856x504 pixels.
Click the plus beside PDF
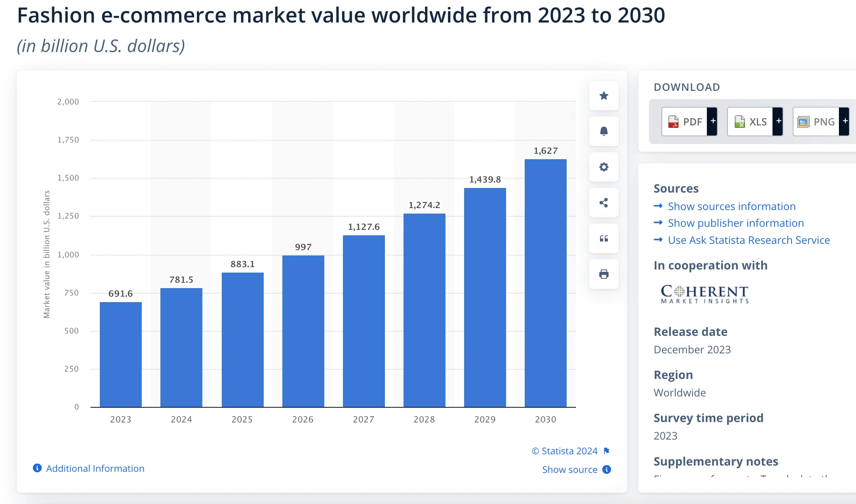pyautogui.click(x=712, y=121)
